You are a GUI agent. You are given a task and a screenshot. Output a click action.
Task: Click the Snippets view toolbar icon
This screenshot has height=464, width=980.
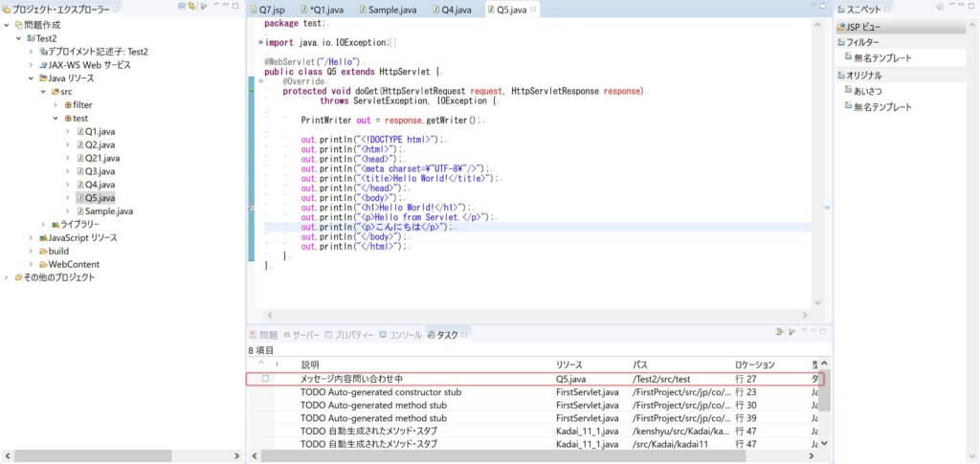pyautogui.click(x=940, y=7)
